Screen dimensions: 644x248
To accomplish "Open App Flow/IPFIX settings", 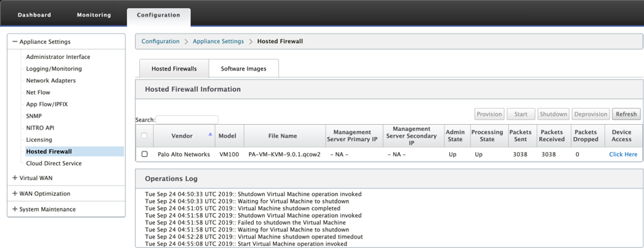I will pyautogui.click(x=47, y=104).
